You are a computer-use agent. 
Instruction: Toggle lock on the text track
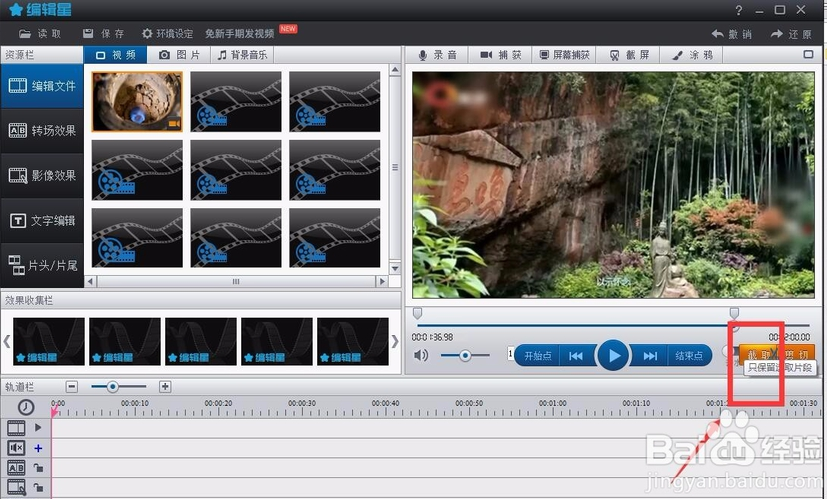pyautogui.click(x=39, y=467)
